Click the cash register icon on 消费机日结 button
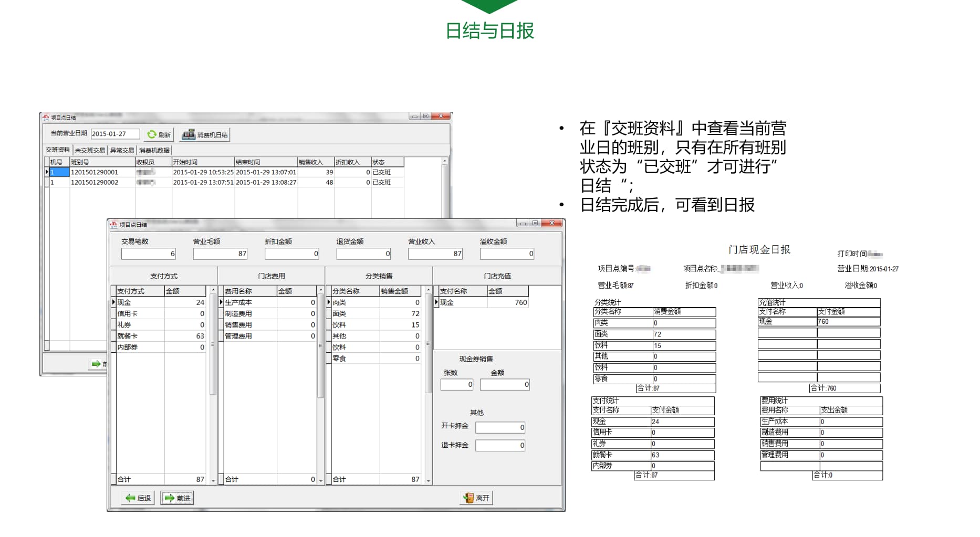Viewport: 980px width, 537px height. pyautogui.click(x=187, y=134)
